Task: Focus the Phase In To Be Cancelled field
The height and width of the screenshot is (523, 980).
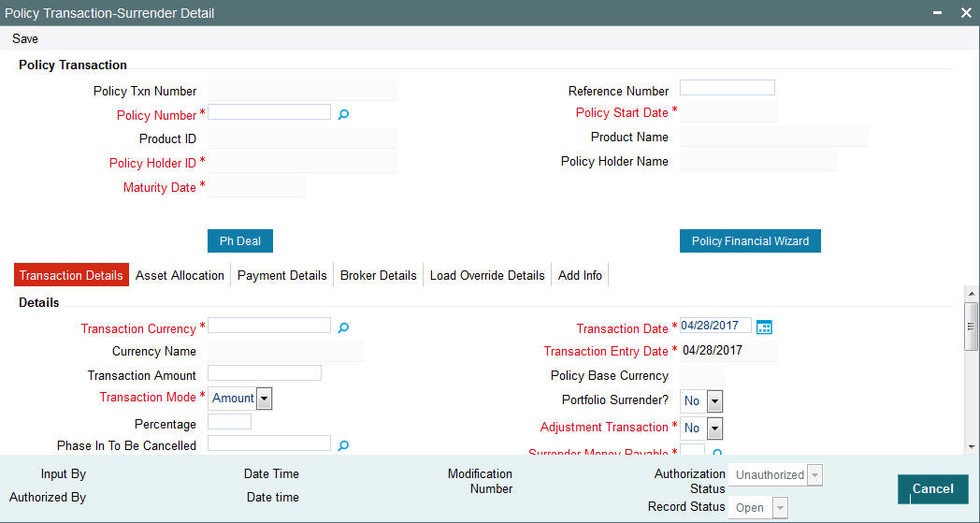Action: 269,443
